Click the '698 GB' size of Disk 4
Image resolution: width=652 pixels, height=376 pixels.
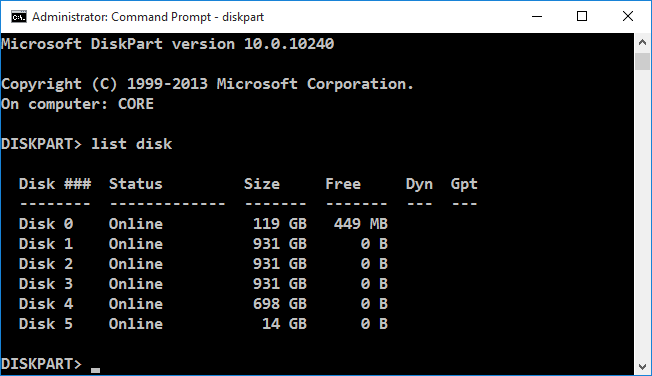point(280,304)
